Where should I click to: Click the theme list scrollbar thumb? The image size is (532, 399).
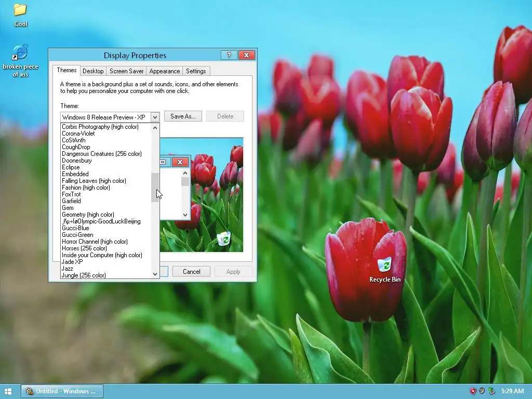(x=155, y=187)
